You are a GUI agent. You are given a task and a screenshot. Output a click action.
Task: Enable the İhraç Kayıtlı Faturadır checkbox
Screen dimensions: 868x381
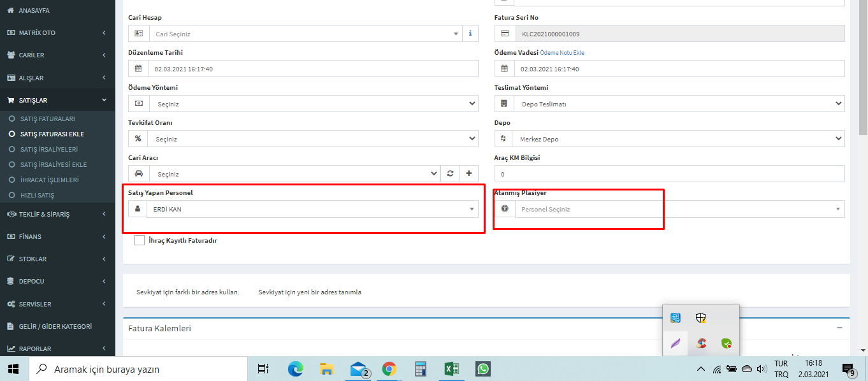click(x=140, y=240)
